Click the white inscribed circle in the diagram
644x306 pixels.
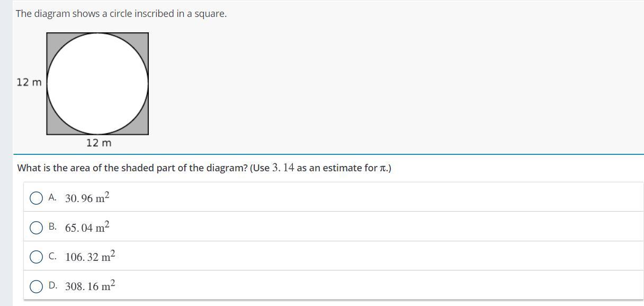click(97, 83)
